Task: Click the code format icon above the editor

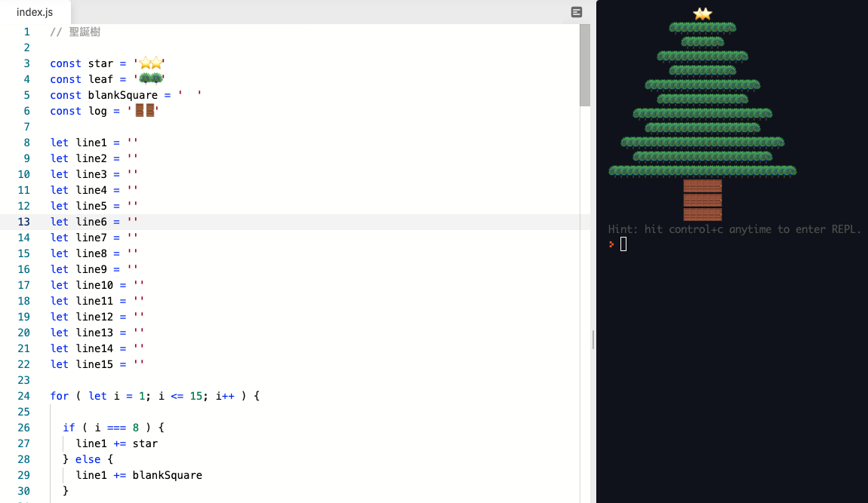Action: click(577, 11)
